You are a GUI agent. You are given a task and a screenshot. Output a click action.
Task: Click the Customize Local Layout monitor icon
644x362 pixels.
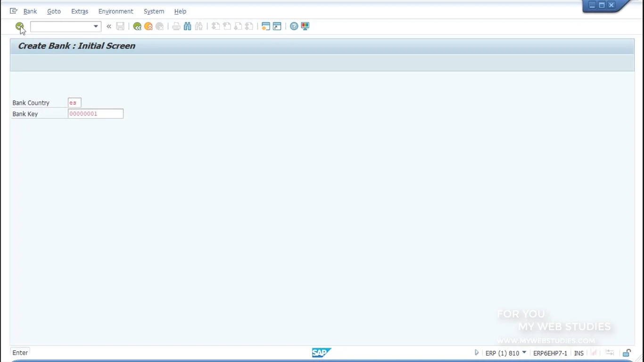pyautogui.click(x=305, y=26)
